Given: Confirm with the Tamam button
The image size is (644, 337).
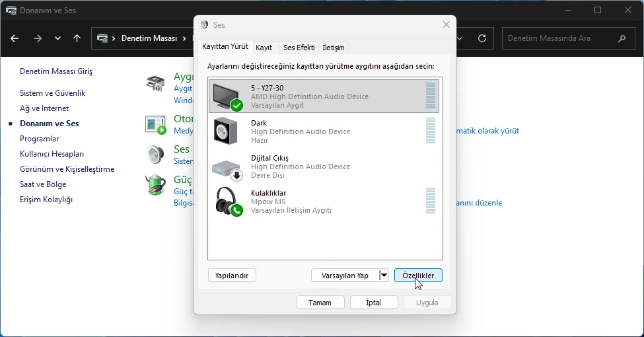Looking at the screenshot, I should coord(320,303).
